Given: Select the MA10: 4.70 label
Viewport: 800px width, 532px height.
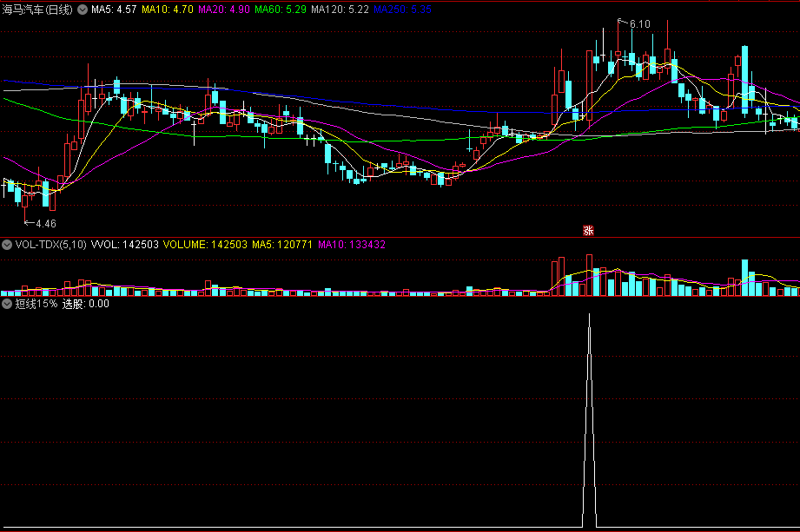Looking at the screenshot, I should [x=168, y=10].
